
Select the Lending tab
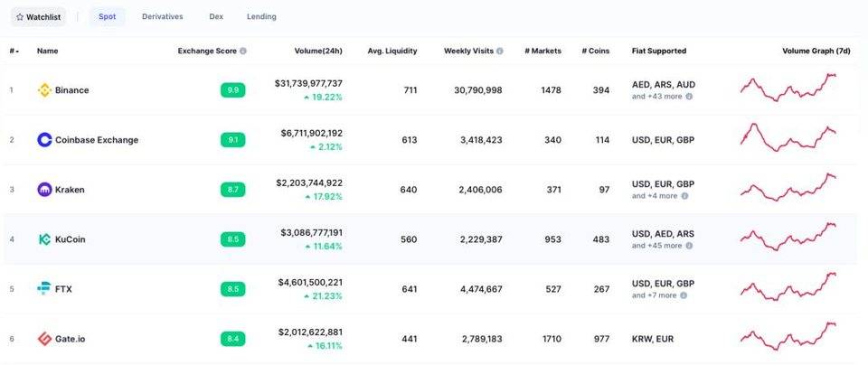point(261,16)
